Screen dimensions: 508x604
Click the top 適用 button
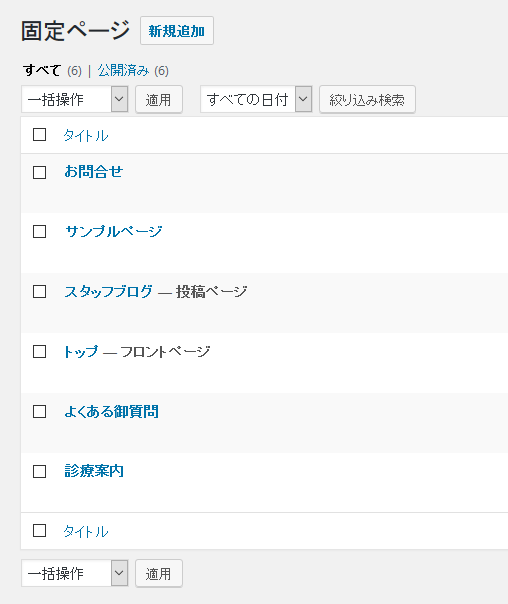pyautogui.click(x=159, y=100)
